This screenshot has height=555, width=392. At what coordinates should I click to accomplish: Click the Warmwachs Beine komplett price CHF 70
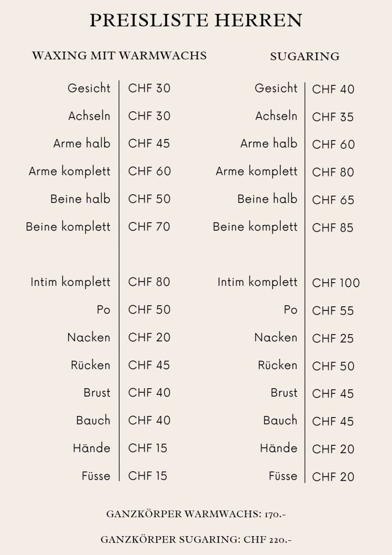click(x=149, y=227)
